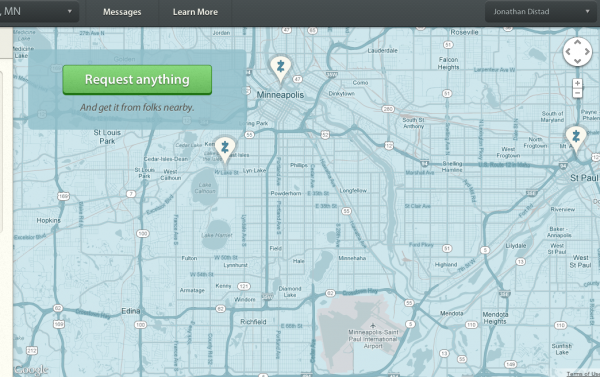The image size is (600, 377).
Task: Open the MN location dropdown
Action: click(38, 11)
